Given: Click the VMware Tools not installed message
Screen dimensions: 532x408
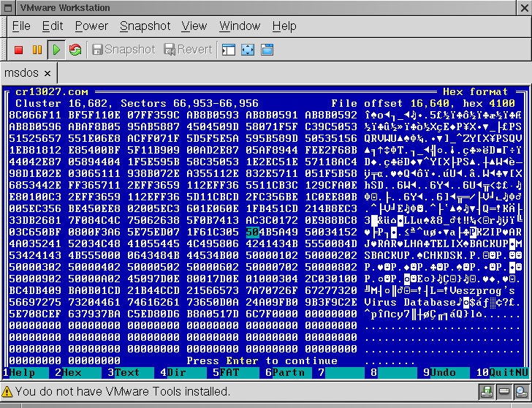Looking at the screenshot, I should [123, 392].
